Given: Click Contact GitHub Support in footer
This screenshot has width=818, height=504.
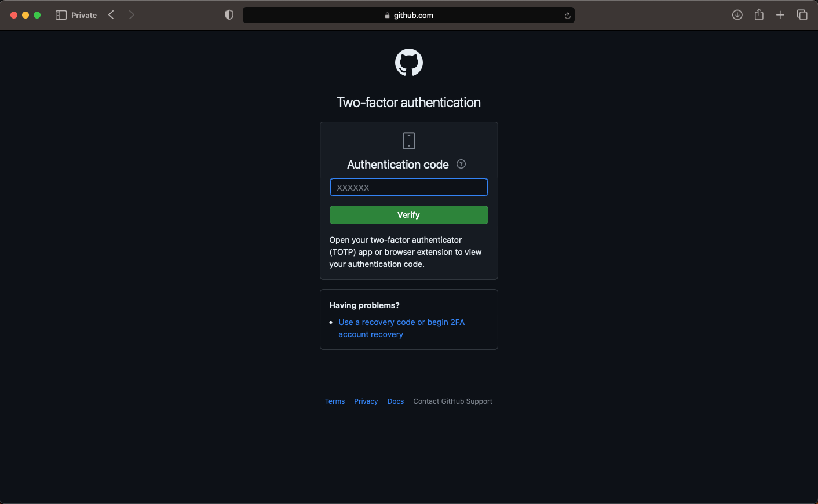Looking at the screenshot, I should tap(453, 401).
